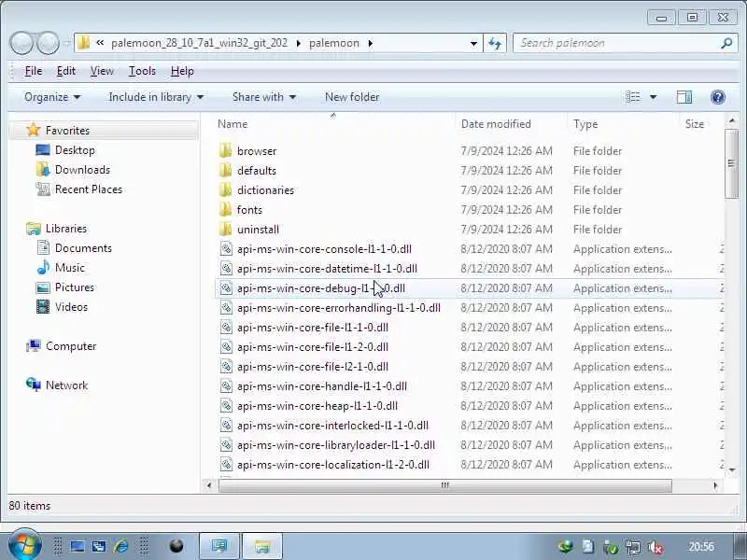747x560 pixels.
Task: Click the Back navigation arrow button
Action: (22, 43)
